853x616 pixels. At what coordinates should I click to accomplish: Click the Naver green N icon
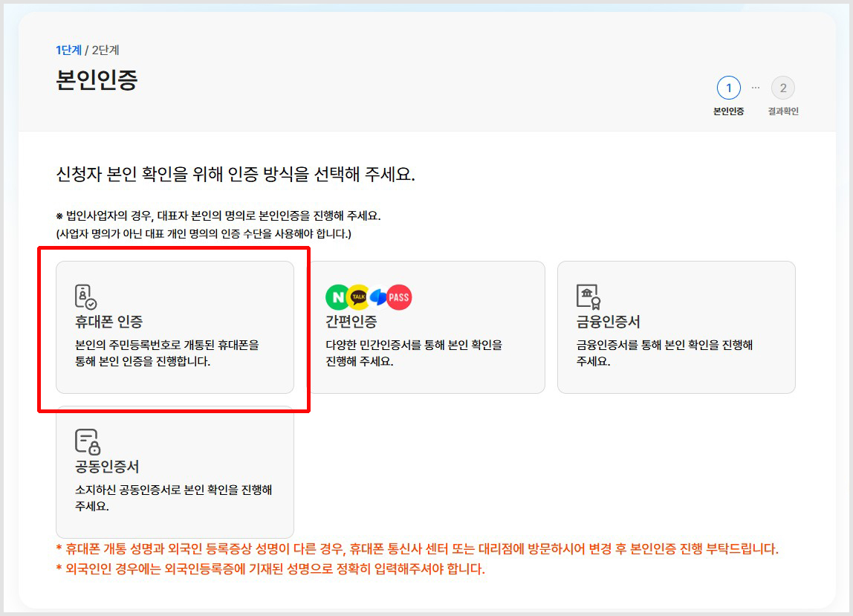pos(337,296)
